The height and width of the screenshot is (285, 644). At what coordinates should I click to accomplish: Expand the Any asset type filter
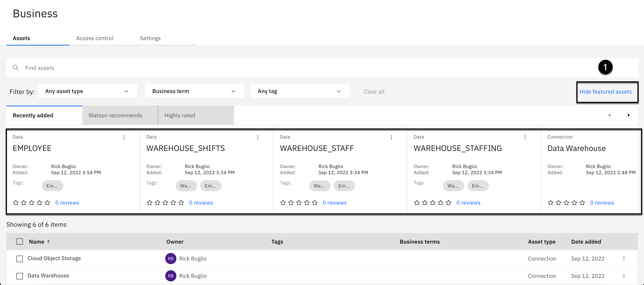(88, 91)
